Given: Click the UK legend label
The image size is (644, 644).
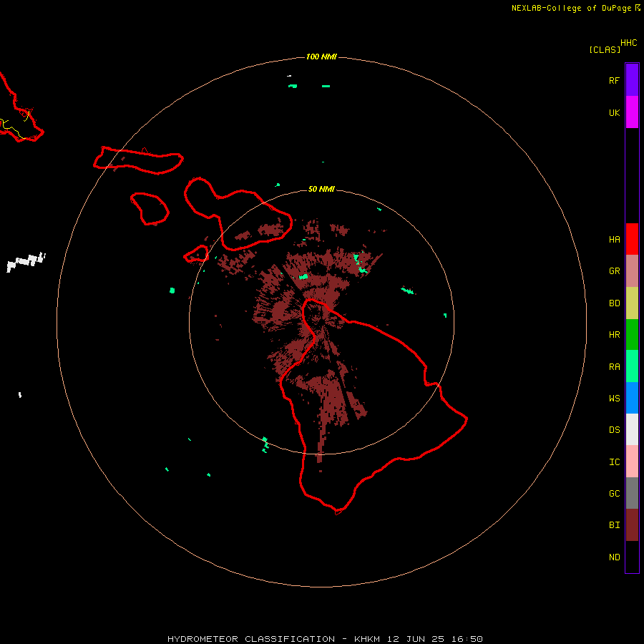Looking at the screenshot, I should coord(614,113).
